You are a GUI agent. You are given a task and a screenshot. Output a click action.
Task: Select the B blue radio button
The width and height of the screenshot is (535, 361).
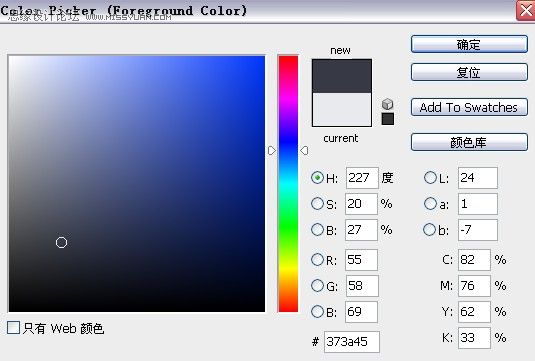[x=317, y=312]
